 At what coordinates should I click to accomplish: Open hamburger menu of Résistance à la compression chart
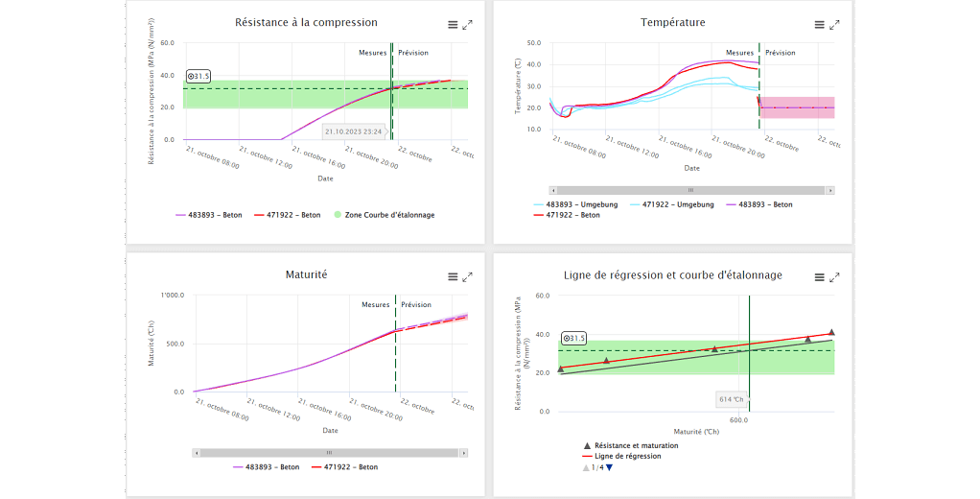point(453,25)
